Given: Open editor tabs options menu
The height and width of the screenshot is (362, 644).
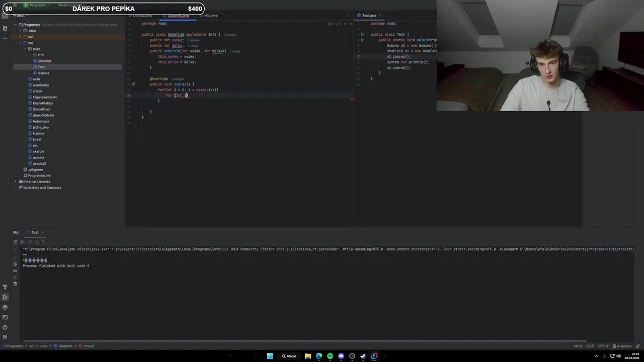Looking at the screenshot, I should click(x=349, y=16).
